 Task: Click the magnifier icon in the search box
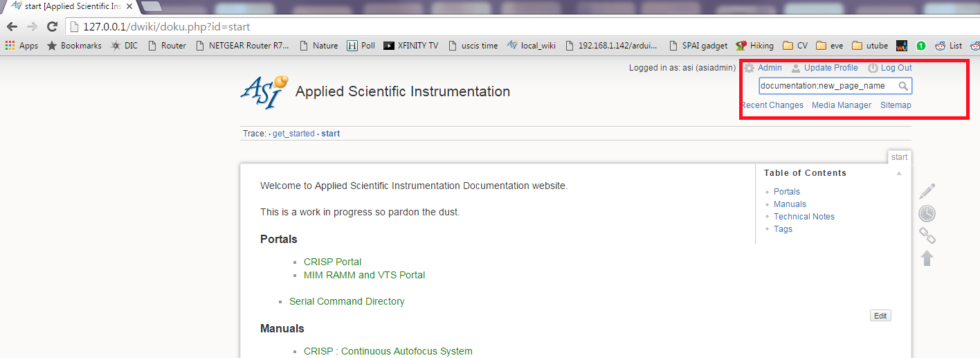click(903, 86)
